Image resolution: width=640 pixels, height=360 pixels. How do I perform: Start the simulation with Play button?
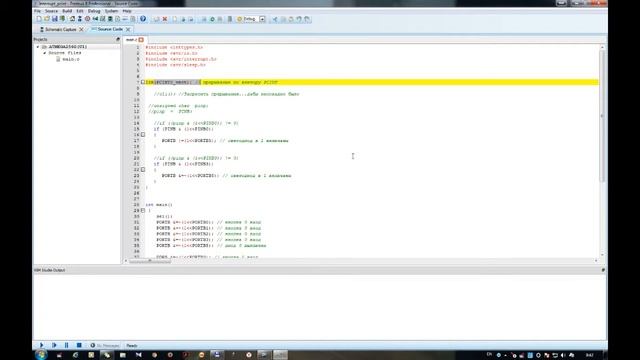coord(41,345)
